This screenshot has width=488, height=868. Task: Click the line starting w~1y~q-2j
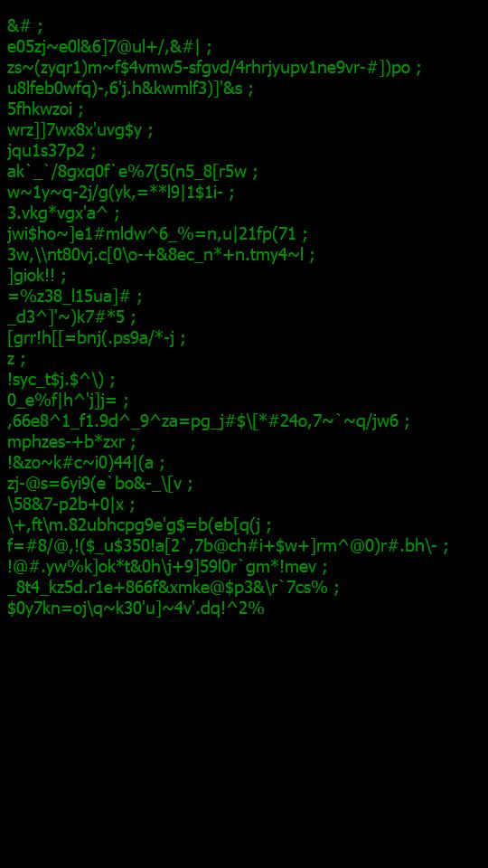click(x=120, y=192)
